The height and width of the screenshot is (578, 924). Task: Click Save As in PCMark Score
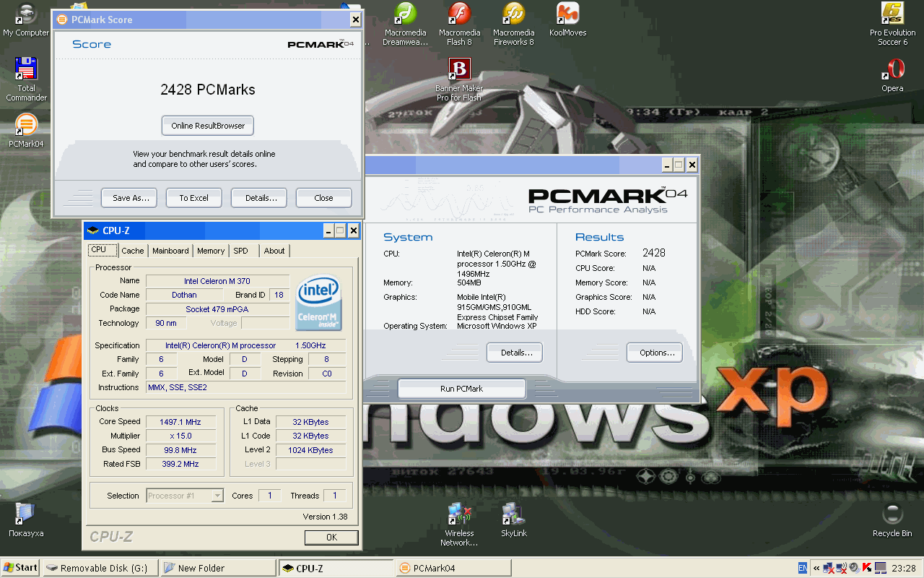pyautogui.click(x=131, y=198)
